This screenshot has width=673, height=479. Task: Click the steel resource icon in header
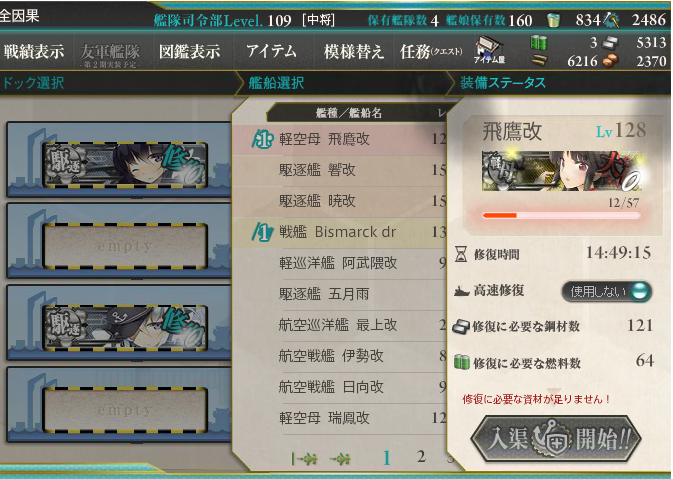point(610,42)
